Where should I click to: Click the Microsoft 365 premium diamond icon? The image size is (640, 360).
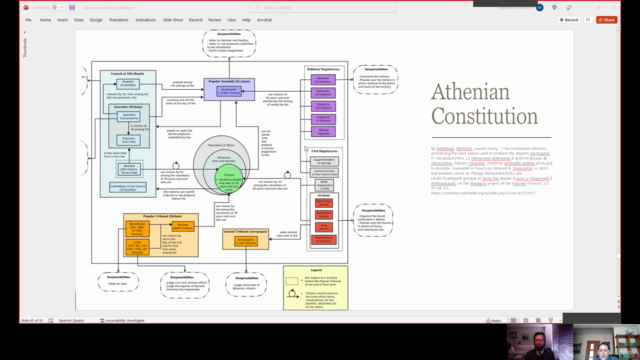coord(554,7)
